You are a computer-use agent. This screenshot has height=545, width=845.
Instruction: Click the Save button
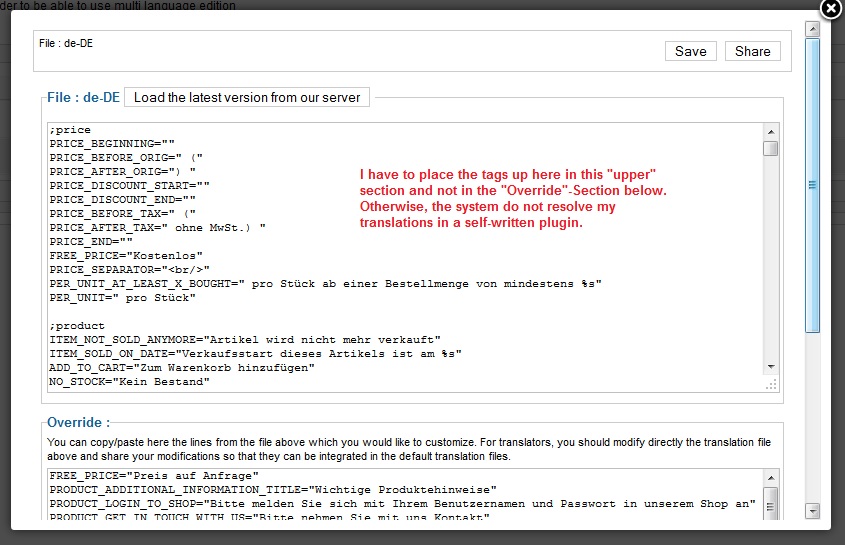pyautogui.click(x=690, y=51)
